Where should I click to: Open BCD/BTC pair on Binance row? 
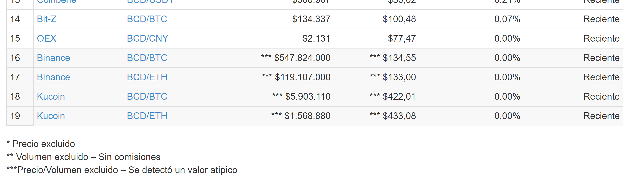(147, 58)
